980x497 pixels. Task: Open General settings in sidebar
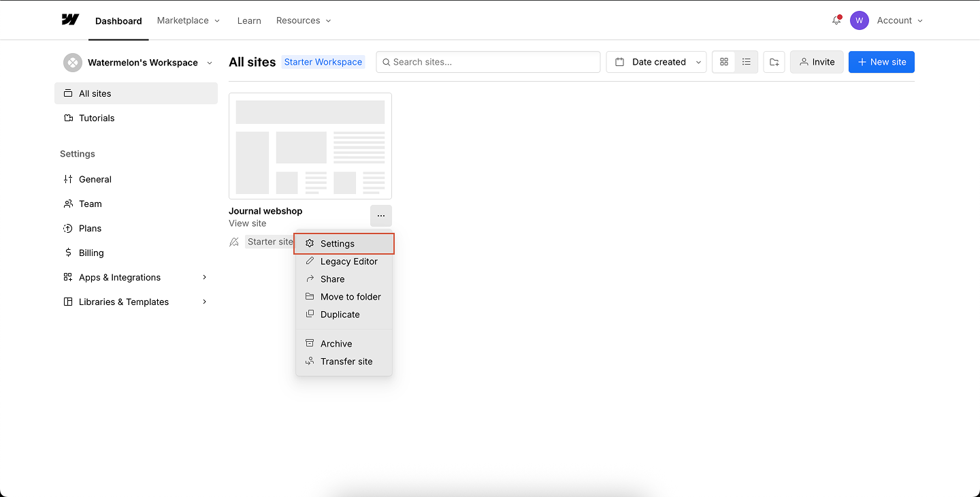[136, 179]
